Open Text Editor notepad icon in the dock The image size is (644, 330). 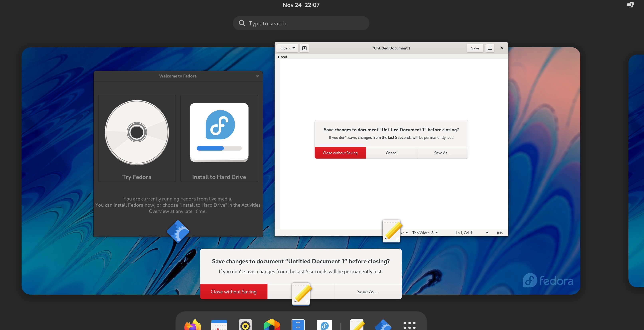[x=357, y=325]
